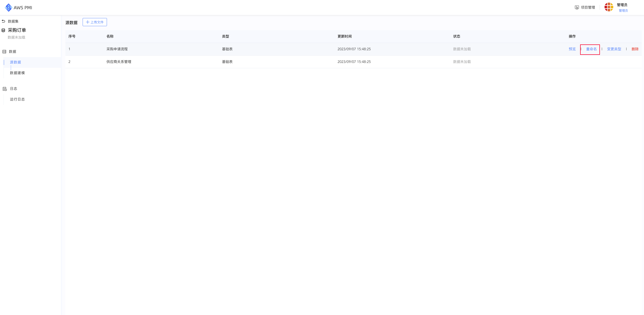Click 删除 for 采购申请流程 row

[x=635, y=49]
